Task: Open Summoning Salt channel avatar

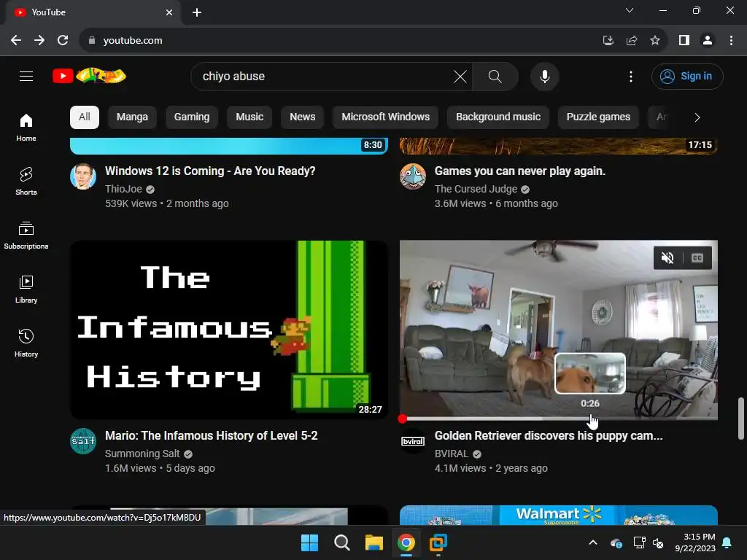Action: tap(83, 441)
